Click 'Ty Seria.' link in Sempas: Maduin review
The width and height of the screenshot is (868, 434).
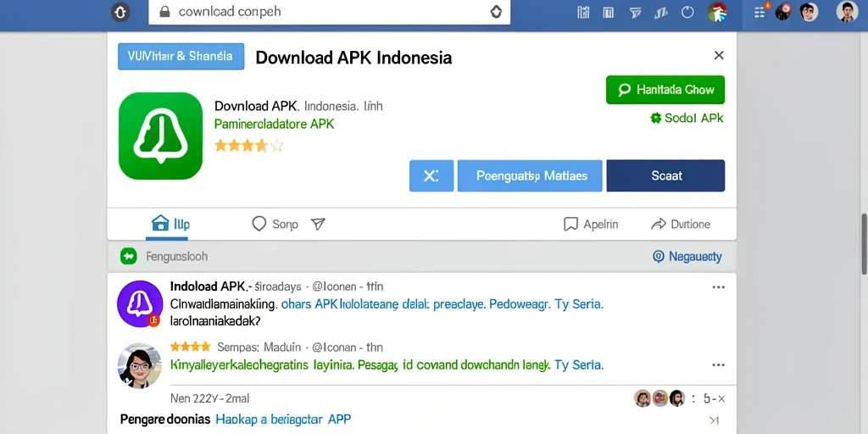tap(578, 365)
